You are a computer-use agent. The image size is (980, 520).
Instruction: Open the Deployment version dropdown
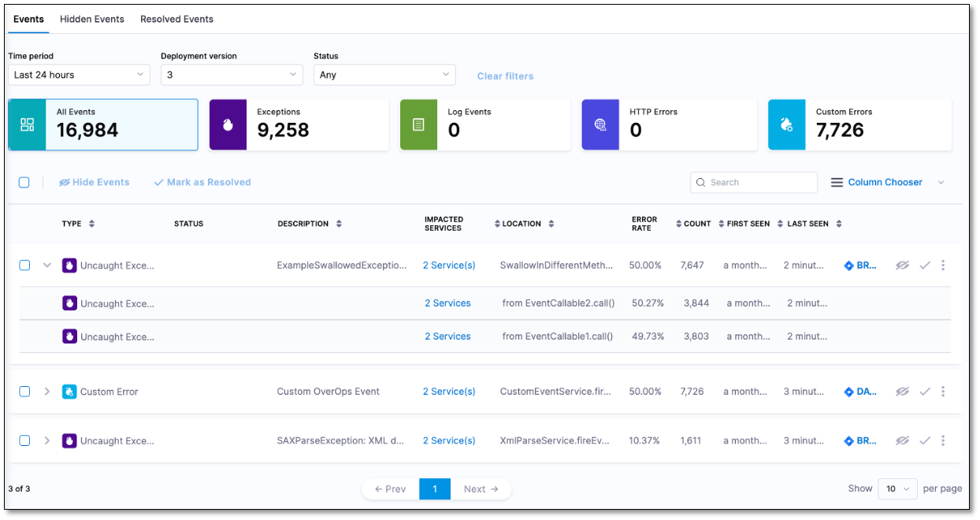(232, 75)
